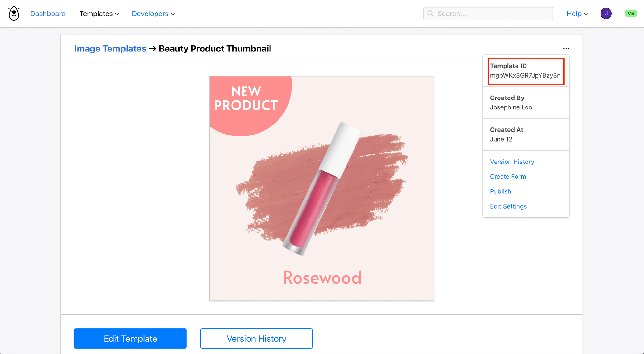
Task: Click the outlined Version History button
Action: click(x=256, y=339)
